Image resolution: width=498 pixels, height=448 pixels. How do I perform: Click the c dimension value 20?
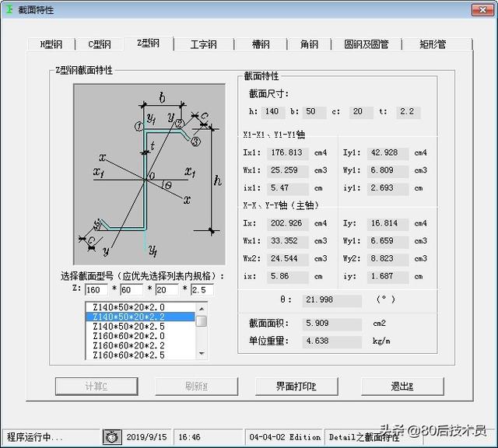[361, 112]
